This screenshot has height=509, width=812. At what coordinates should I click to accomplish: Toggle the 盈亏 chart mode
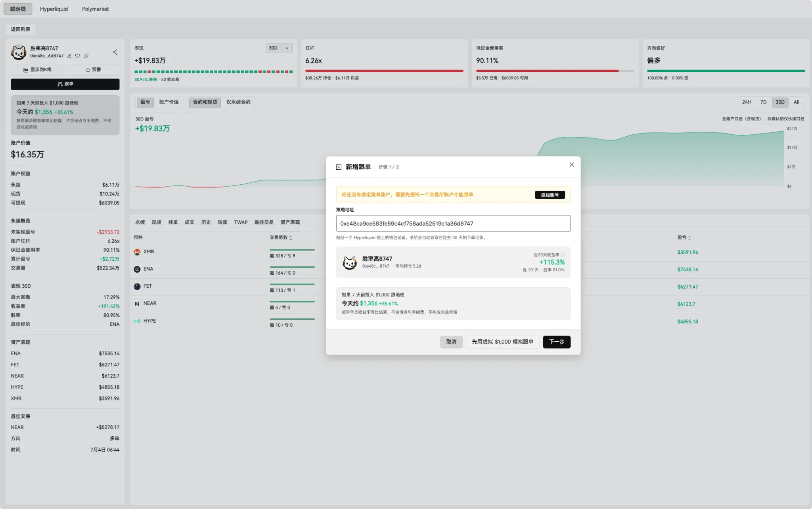pyautogui.click(x=145, y=102)
